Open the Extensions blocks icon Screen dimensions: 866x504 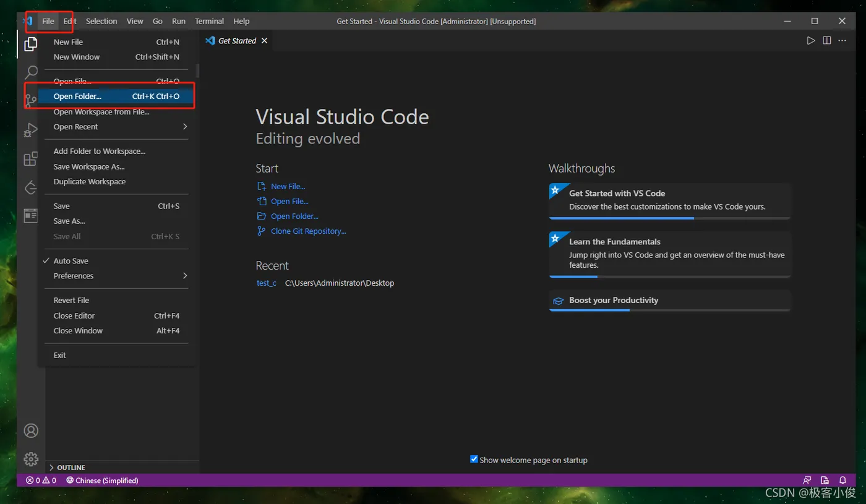[x=30, y=159]
